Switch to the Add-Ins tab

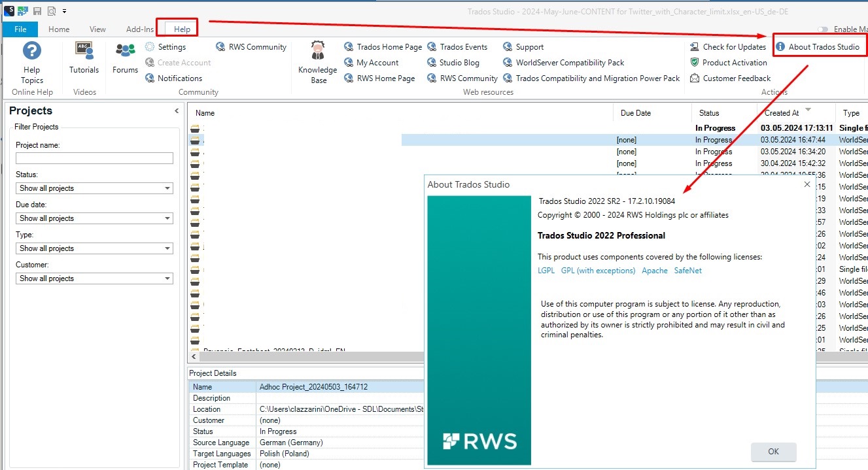click(140, 29)
